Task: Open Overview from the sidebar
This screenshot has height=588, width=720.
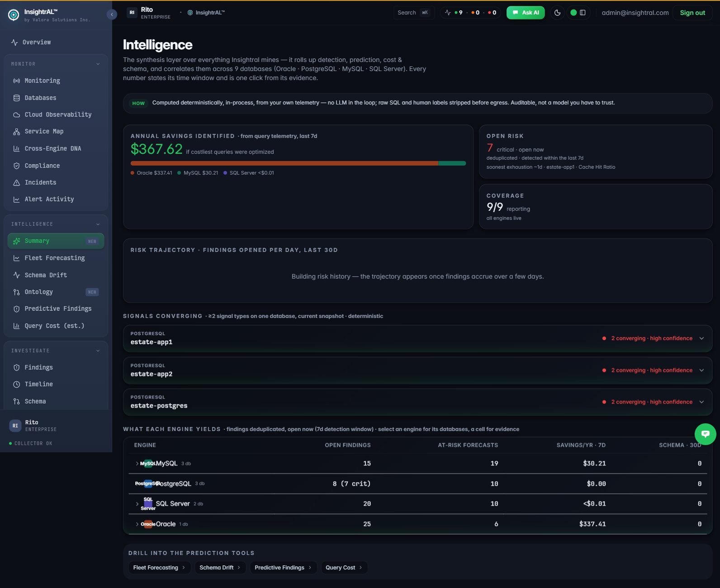Action: pyautogui.click(x=56, y=42)
